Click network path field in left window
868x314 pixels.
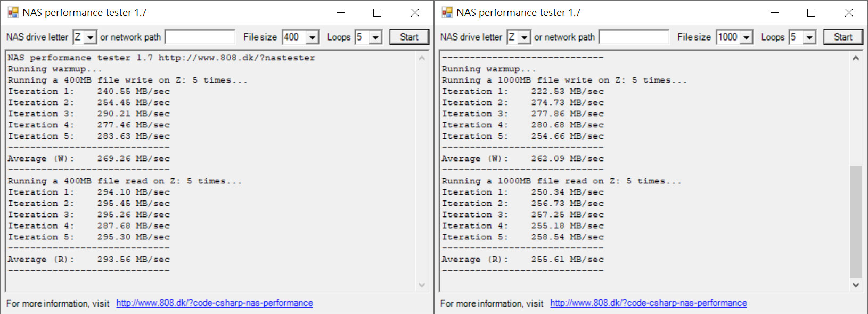pos(200,37)
